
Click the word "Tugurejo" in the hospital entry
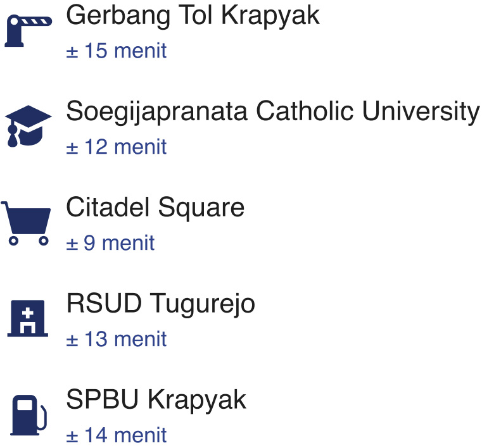point(203,305)
